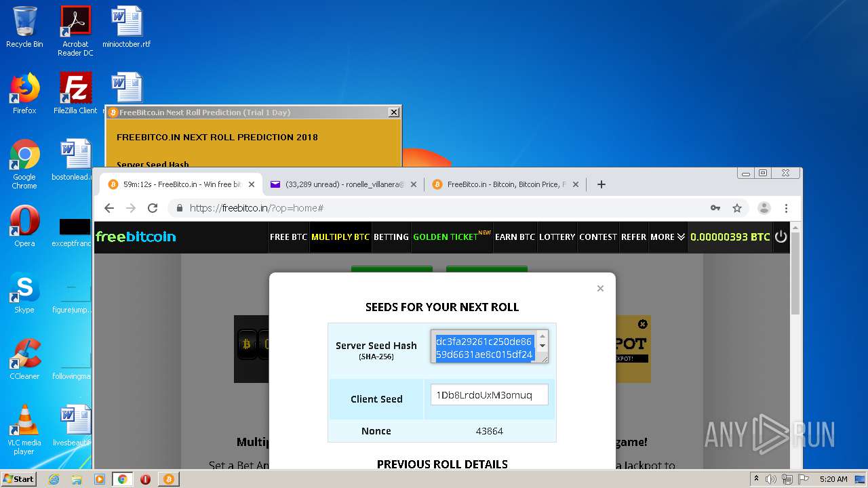Open FileZilla Client shortcut
Image resolution: width=868 pixels, height=488 pixels.
click(75, 94)
